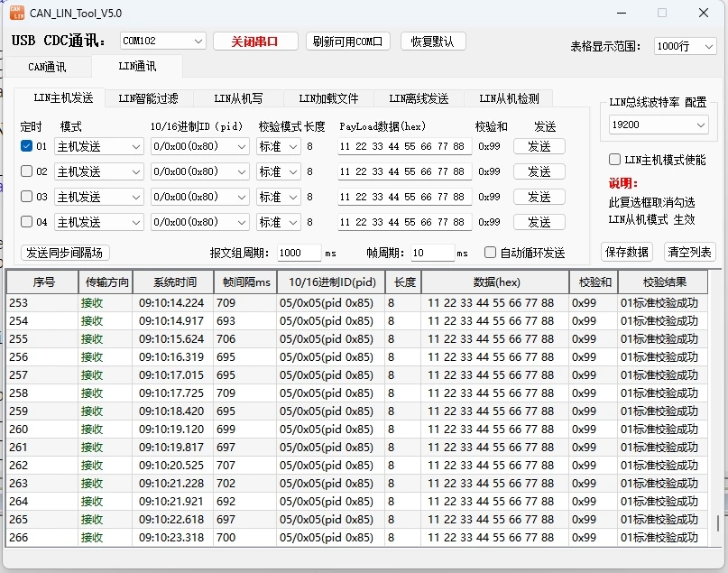728x573 pixels.
Task: Open the COM102 port dropdown
Action: [163, 42]
